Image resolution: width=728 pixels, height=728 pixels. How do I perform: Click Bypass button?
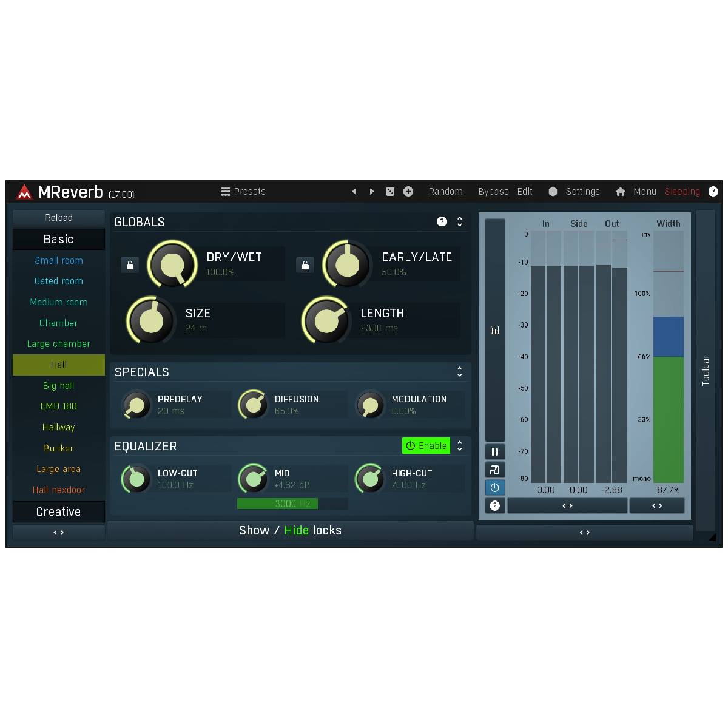click(493, 192)
